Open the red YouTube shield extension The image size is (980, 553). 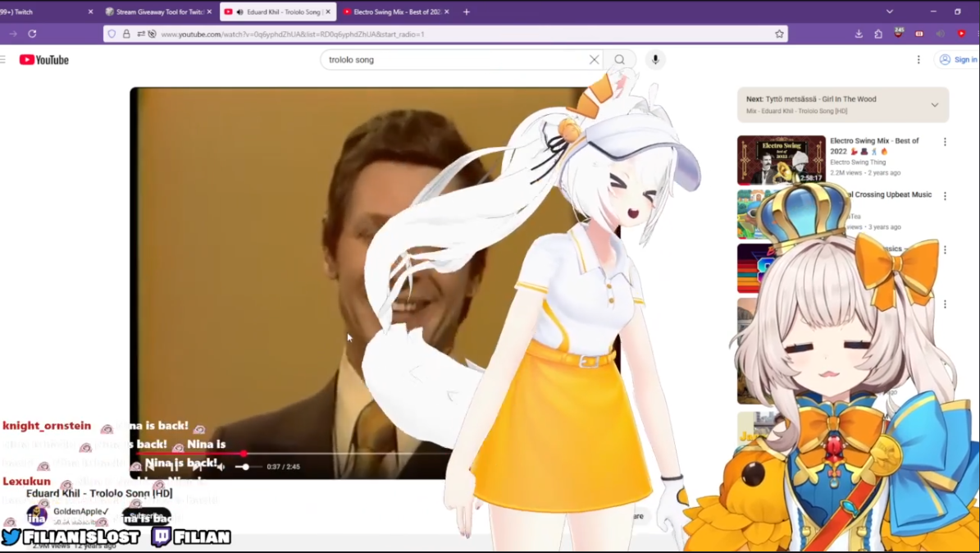pyautogui.click(x=961, y=34)
